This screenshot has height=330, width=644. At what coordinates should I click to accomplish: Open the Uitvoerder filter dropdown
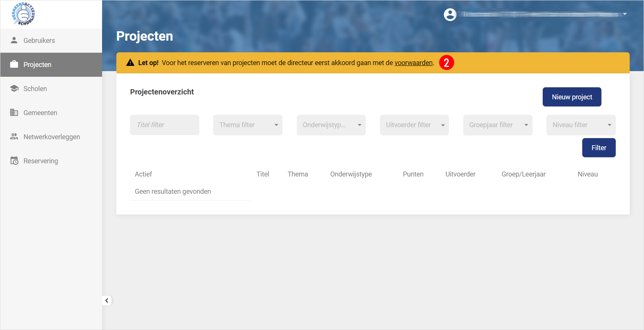[414, 125]
